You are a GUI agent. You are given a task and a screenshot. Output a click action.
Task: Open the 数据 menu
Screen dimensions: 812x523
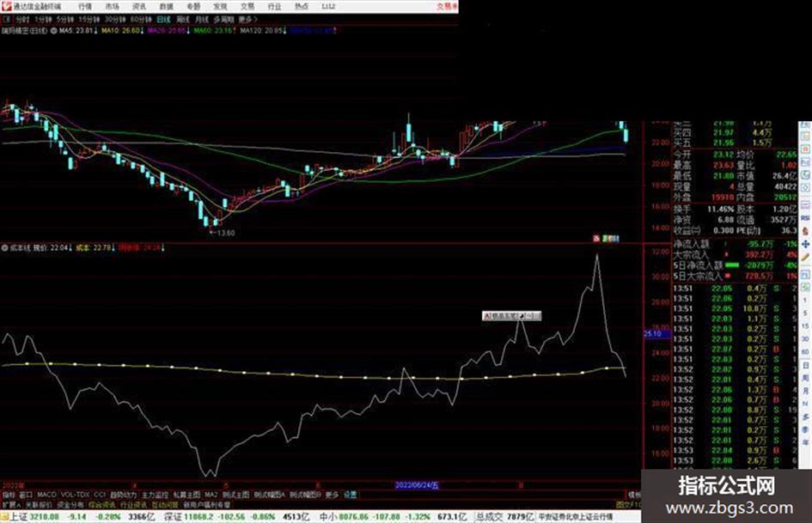click(x=166, y=7)
